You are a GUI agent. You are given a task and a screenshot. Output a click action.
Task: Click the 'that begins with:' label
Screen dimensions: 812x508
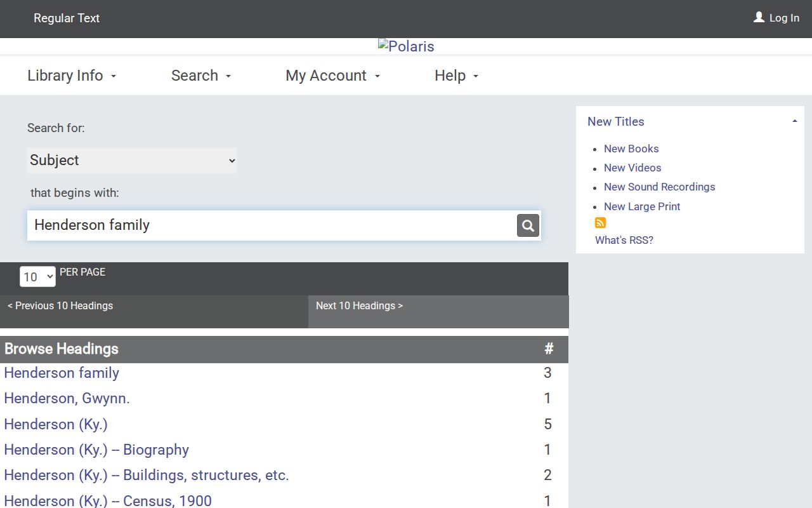75,192
